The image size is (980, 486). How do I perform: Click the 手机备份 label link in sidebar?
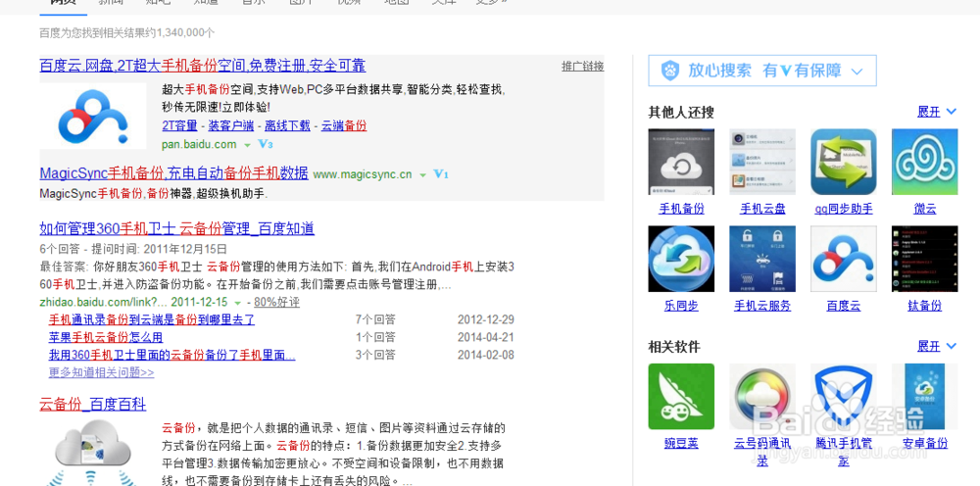click(x=681, y=209)
